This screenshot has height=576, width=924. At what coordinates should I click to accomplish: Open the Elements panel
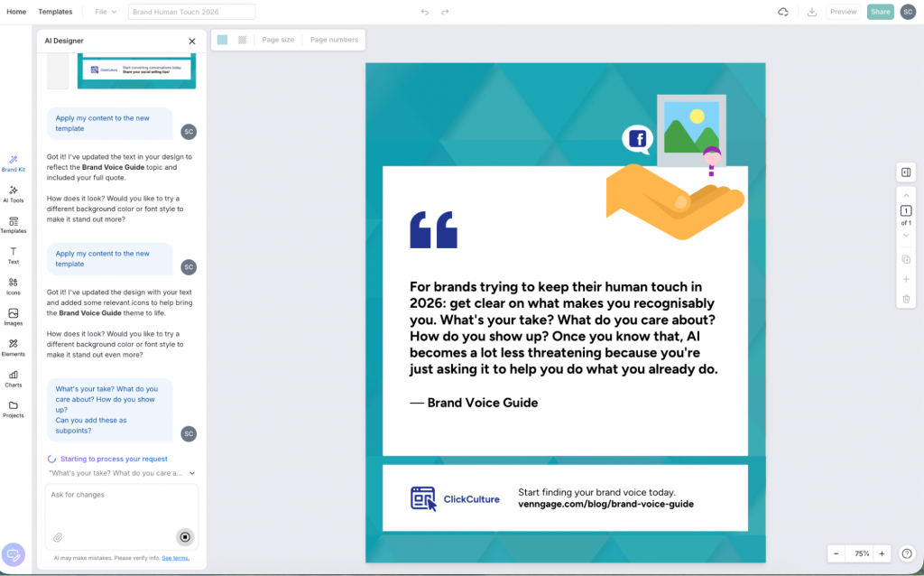(x=13, y=348)
